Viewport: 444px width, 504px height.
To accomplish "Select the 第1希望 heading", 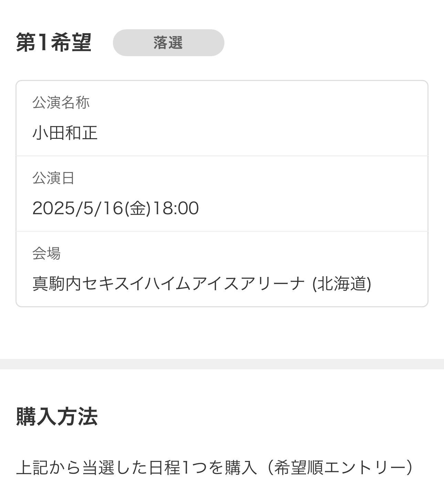I will click(x=54, y=43).
